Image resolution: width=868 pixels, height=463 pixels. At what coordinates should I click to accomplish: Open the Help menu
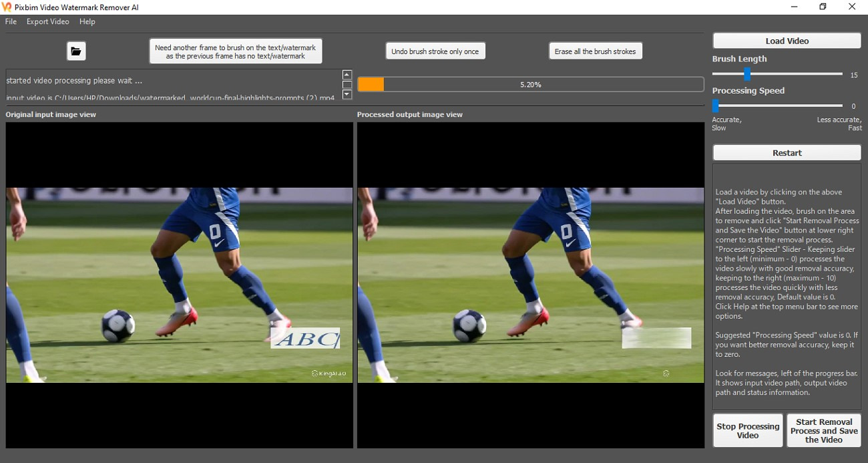pos(87,21)
